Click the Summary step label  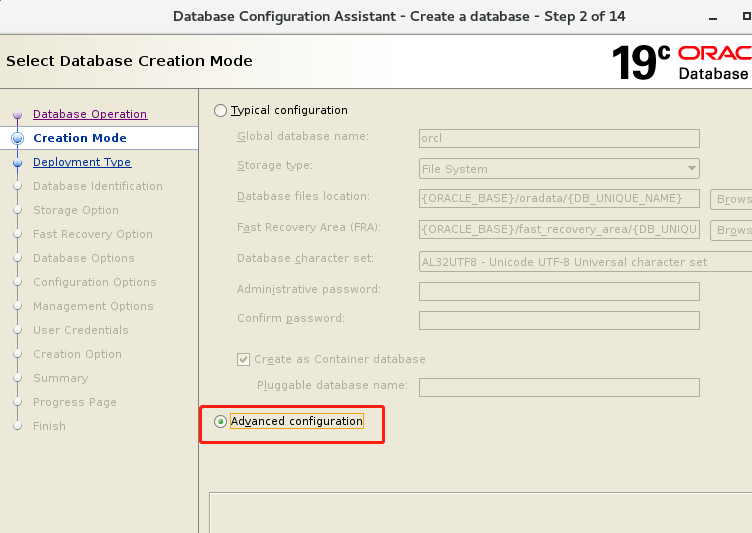point(61,378)
